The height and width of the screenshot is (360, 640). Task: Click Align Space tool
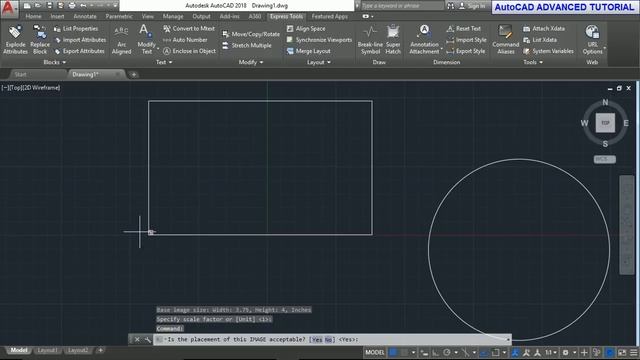click(x=306, y=29)
